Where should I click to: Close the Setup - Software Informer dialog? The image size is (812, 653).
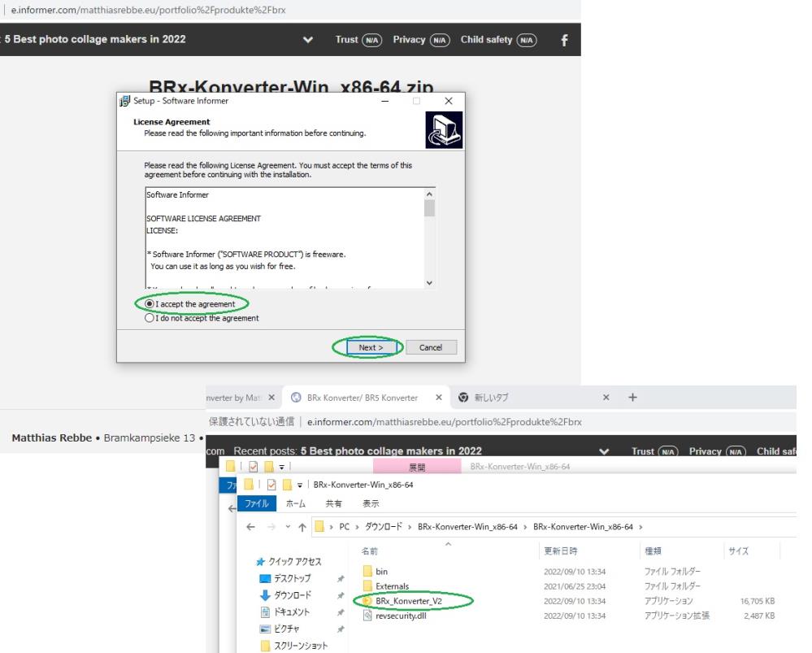click(x=449, y=101)
